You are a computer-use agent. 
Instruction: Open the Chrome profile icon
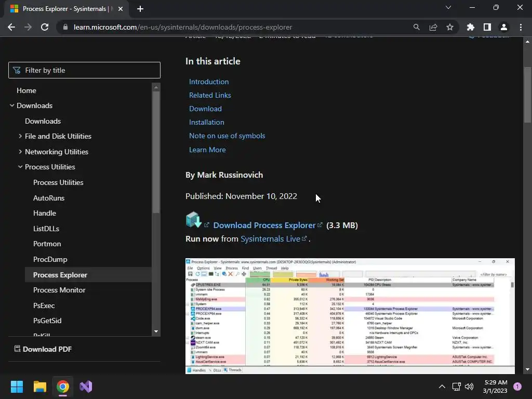504,27
